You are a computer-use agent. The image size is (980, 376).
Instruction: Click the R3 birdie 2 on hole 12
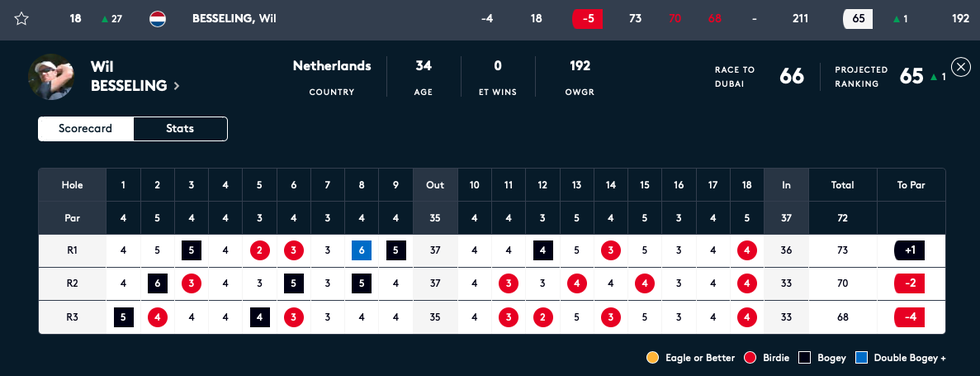pos(542,317)
